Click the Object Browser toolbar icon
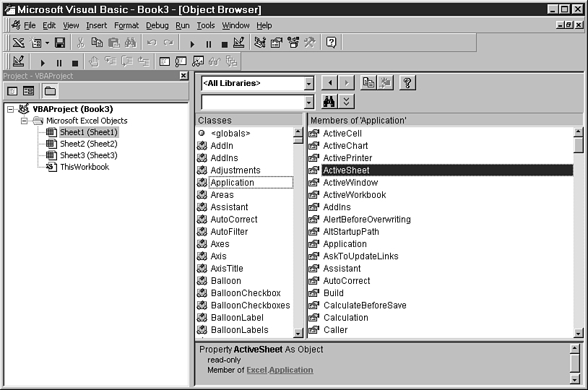The width and height of the screenshot is (588, 390). click(x=293, y=43)
